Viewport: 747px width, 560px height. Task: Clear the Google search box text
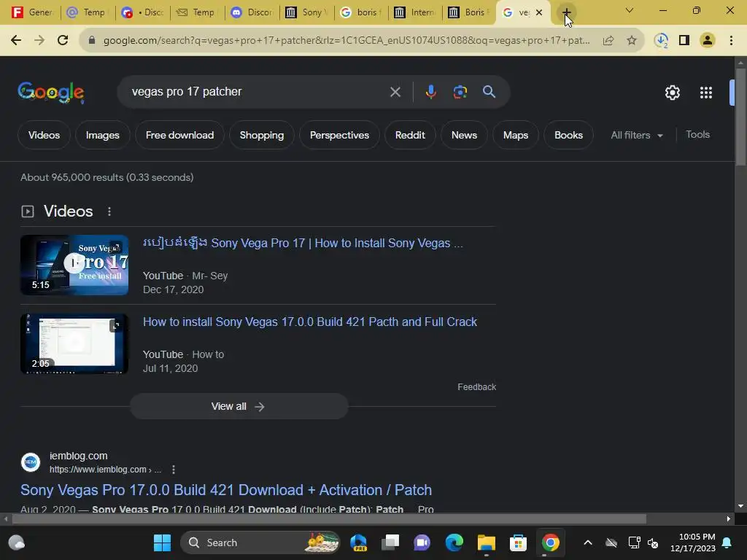(395, 92)
